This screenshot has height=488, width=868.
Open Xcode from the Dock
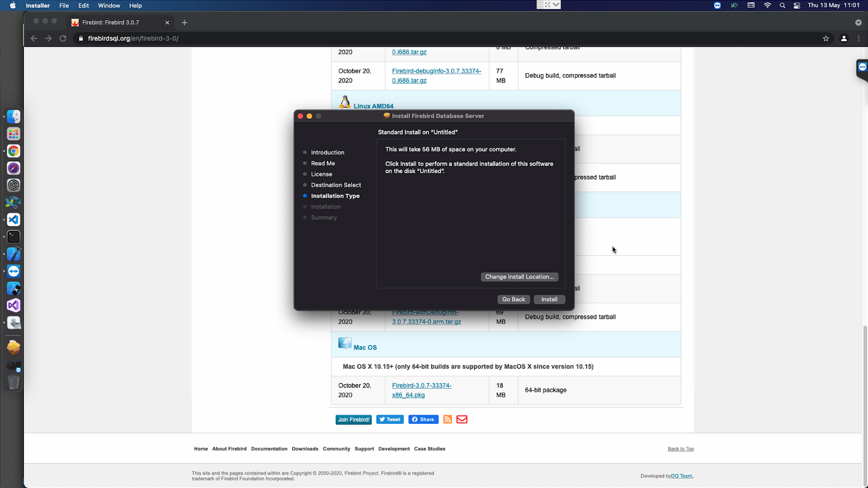tap(14, 254)
